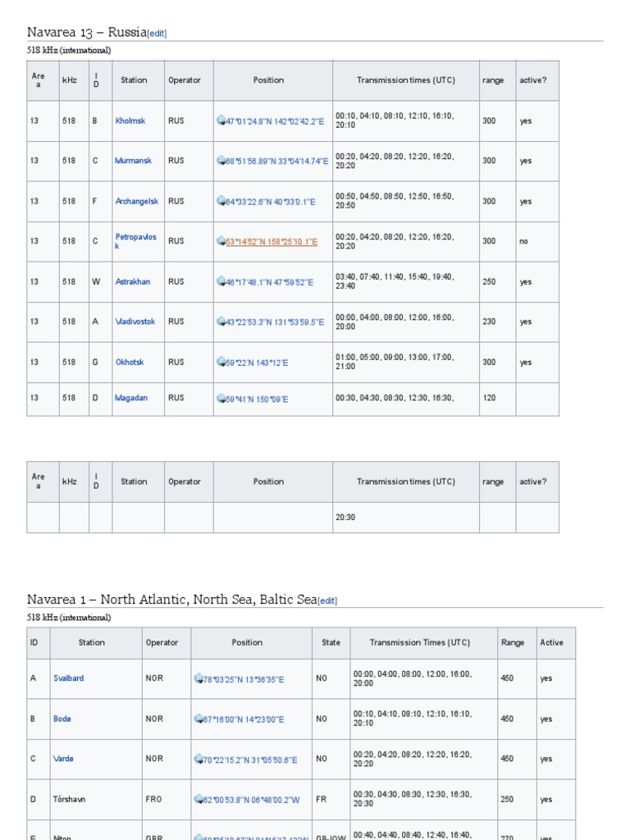Click the globe icon in the Okhotsk row
Screen dimensions: 630x840
click(x=221, y=362)
